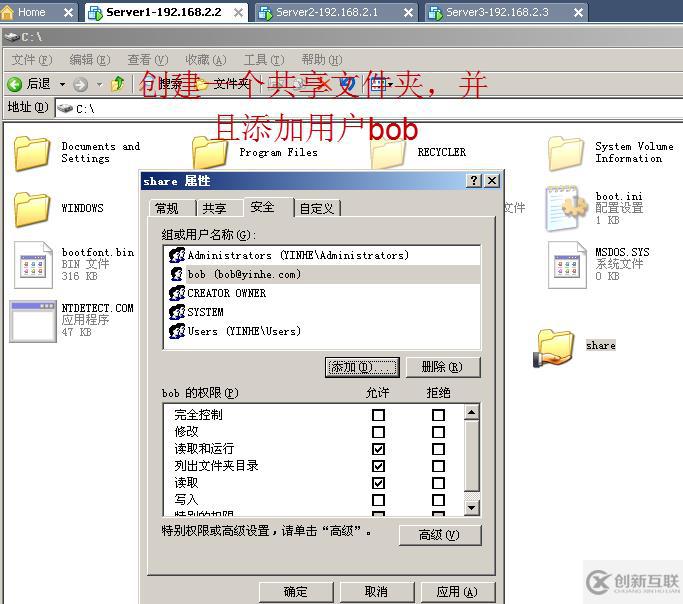Click the Server2 tab VM icon

tap(265, 13)
